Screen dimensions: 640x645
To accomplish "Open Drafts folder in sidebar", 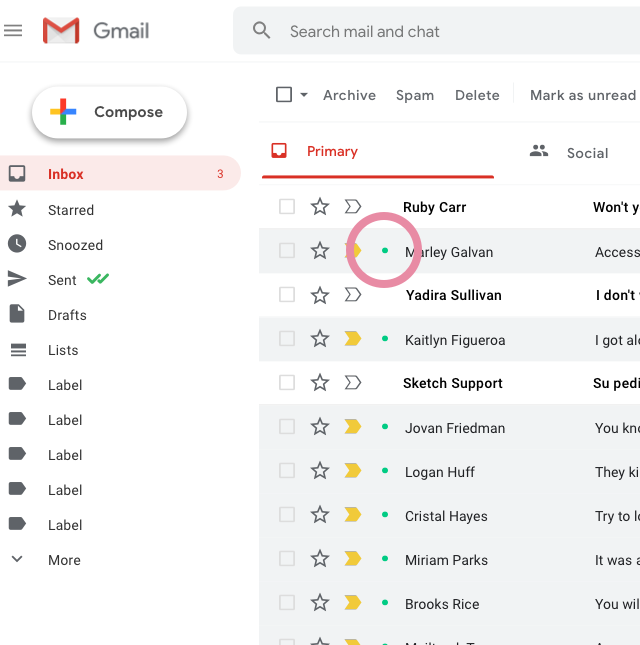I will click(x=67, y=315).
